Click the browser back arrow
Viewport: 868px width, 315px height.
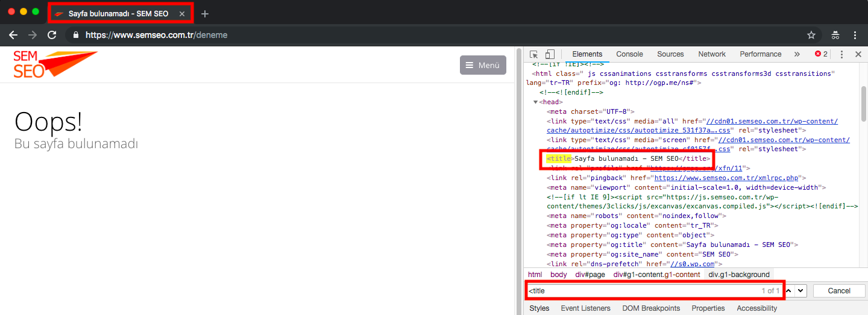[13, 35]
